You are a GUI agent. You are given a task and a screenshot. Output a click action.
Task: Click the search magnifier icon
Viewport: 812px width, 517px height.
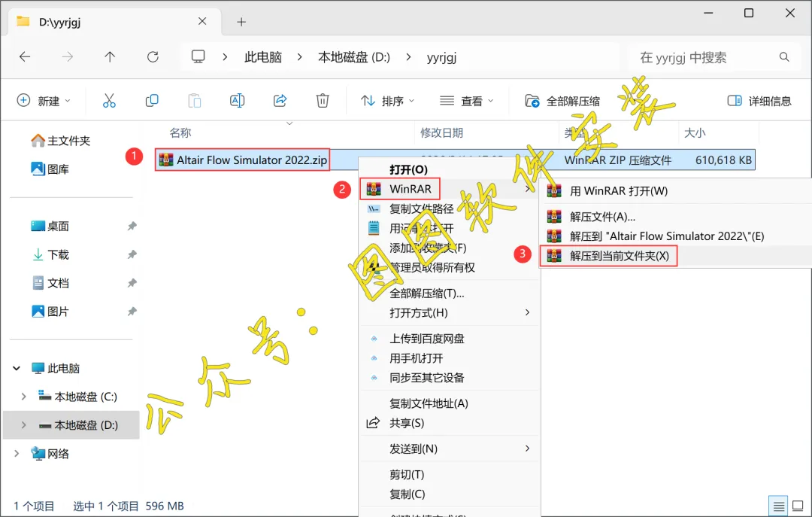(x=784, y=57)
